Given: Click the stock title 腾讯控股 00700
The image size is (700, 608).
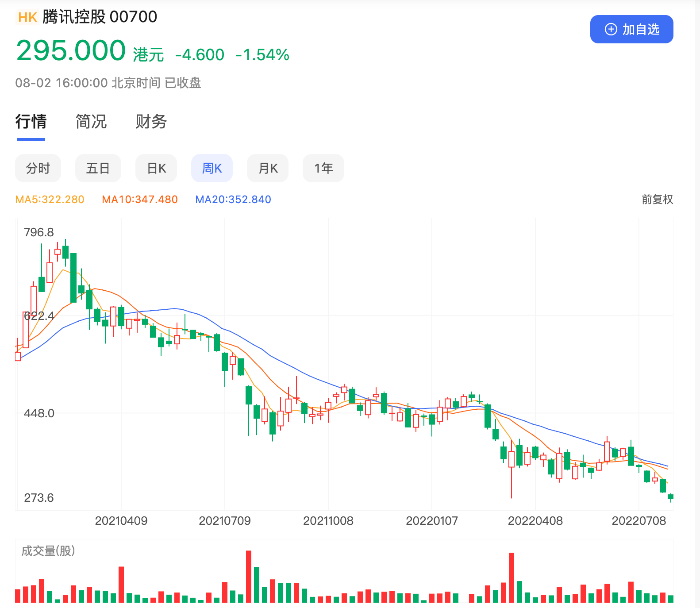Looking at the screenshot, I should (x=100, y=17).
